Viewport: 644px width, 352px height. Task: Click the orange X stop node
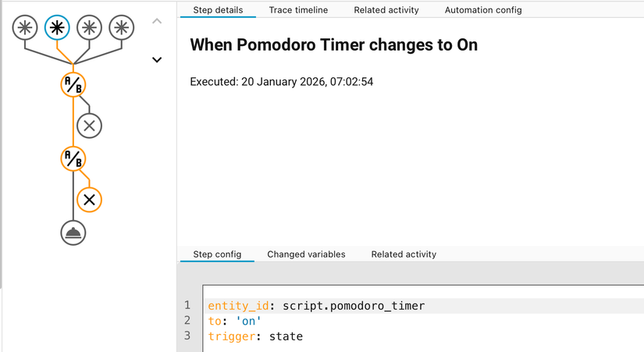coord(89,200)
